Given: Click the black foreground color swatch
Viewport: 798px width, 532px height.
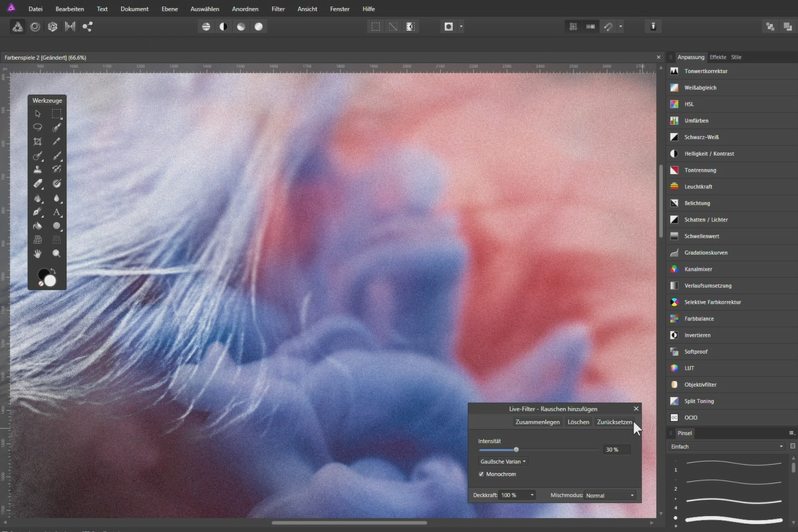Looking at the screenshot, I should pyautogui.click(x=44, y=274).
